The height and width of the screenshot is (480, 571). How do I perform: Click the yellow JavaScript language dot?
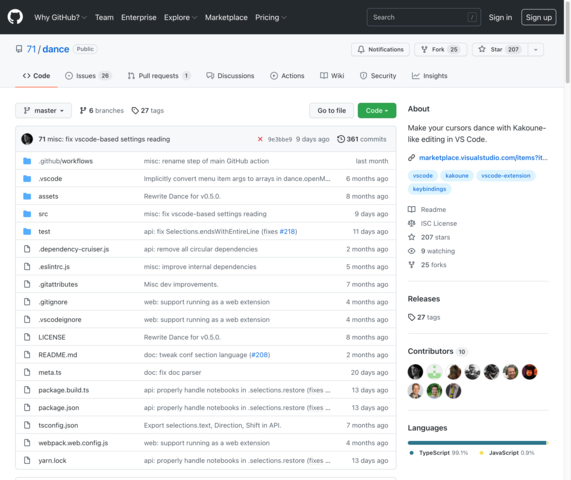481,453
